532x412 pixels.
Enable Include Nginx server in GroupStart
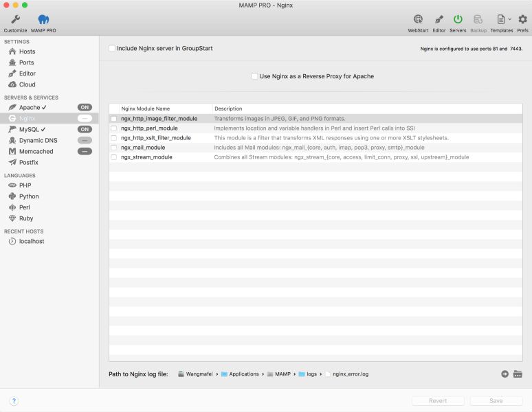(111, 48)
